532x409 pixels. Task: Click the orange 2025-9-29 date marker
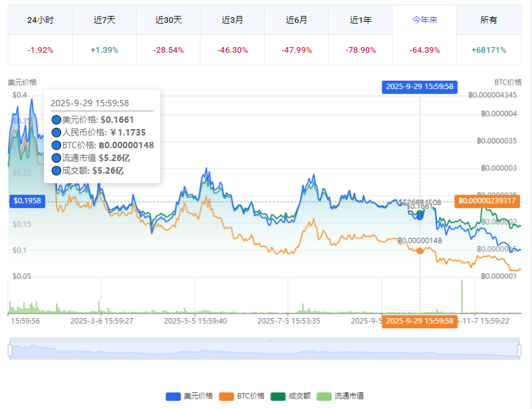(419, 321)
